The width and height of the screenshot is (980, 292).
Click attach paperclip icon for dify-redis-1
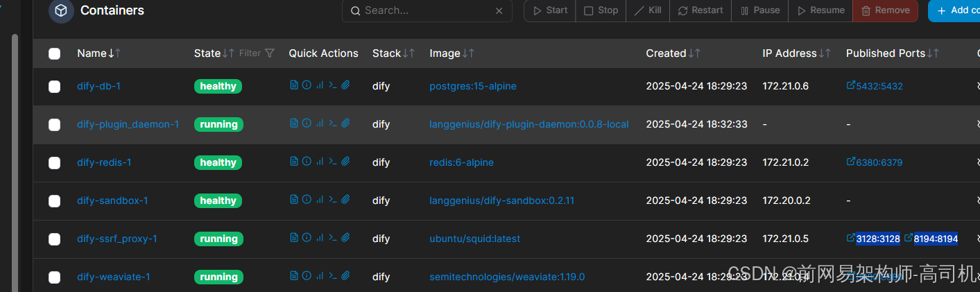coord(345,162)
